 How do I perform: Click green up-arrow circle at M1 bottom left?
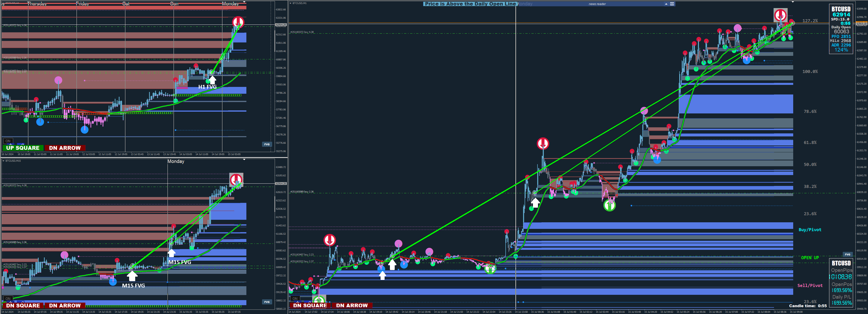pyautogui.click(x=319, y=300)
